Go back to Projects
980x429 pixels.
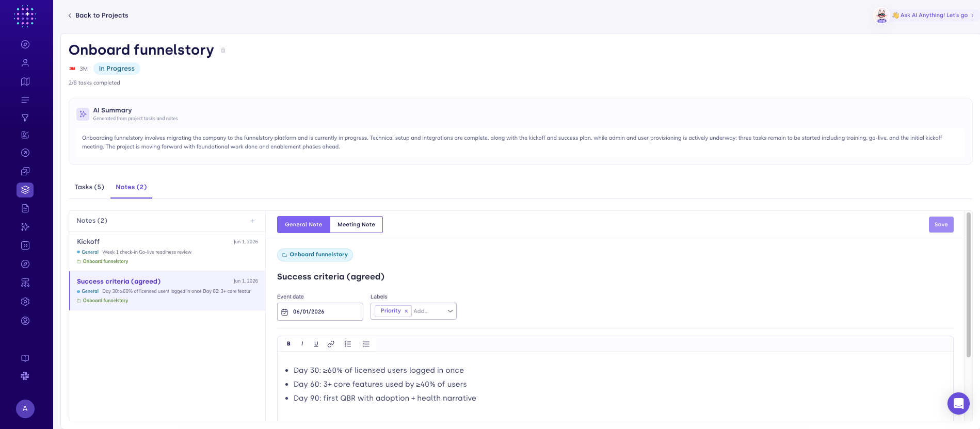coord(98,15)
